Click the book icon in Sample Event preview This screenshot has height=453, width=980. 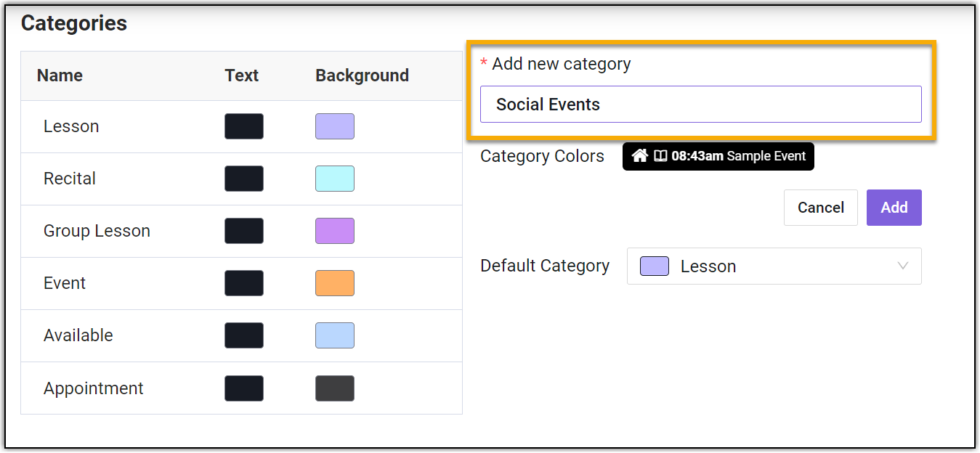(x=660, y=156)
